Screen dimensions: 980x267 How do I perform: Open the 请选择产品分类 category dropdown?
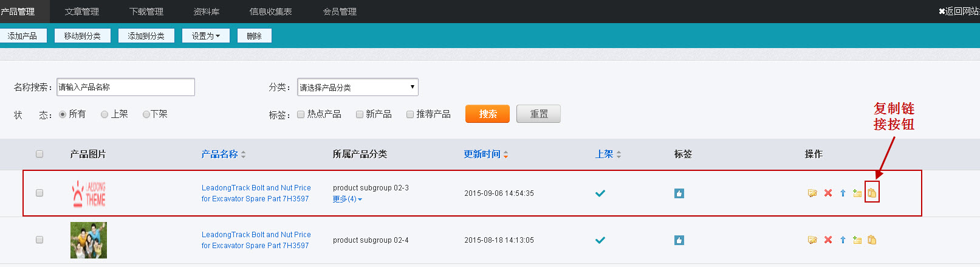(357, 87)
